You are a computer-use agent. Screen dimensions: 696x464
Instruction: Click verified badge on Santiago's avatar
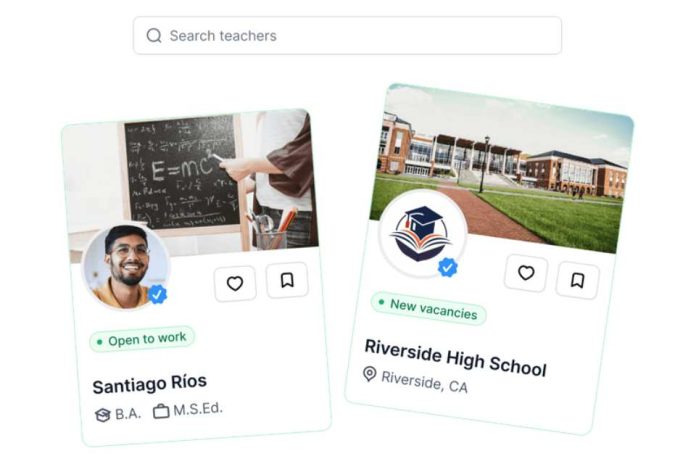157,294
